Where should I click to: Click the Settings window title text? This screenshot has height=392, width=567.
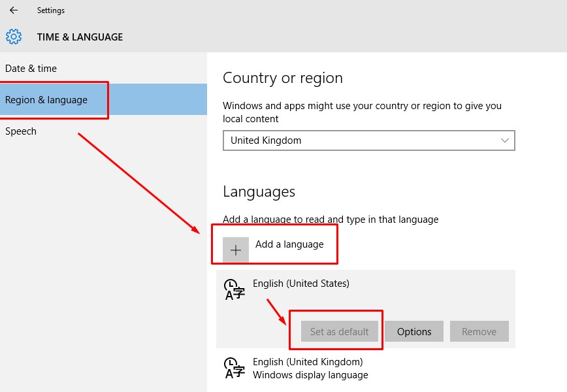(x=51, y=10)
